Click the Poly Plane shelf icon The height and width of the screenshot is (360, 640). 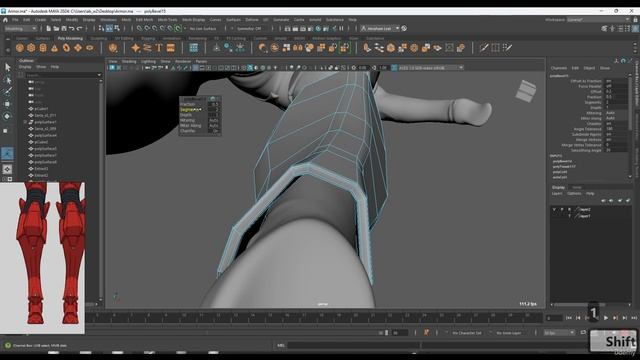[78, 48]
